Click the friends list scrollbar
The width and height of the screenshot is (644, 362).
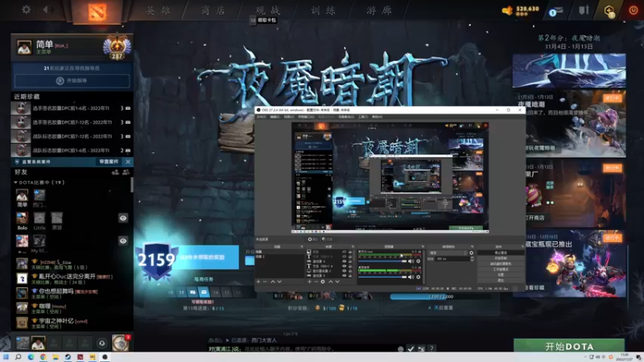click(132, 185)
